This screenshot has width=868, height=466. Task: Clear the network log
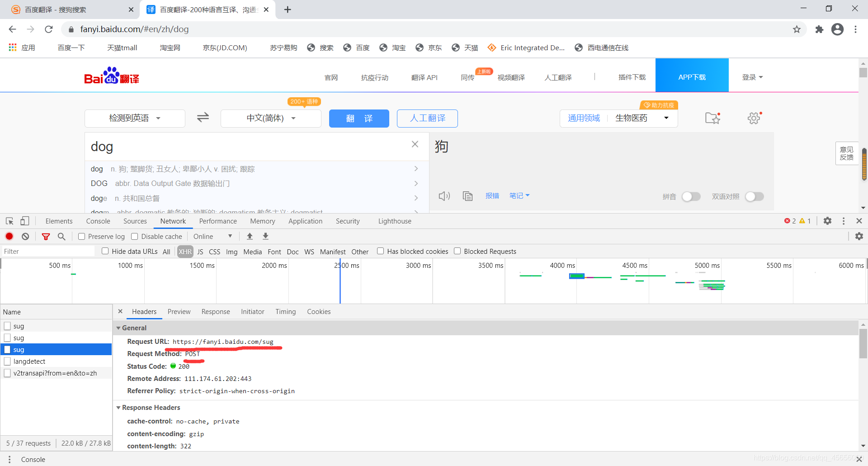point(25,236)
